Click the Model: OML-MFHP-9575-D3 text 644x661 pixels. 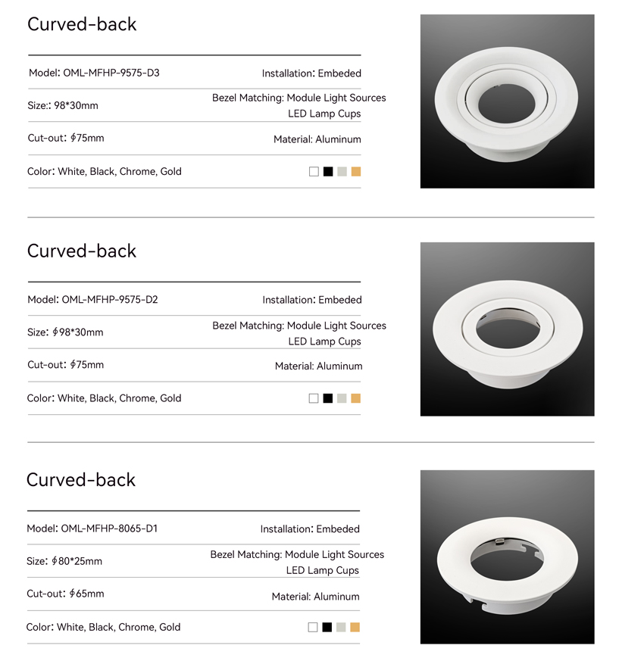94,73
